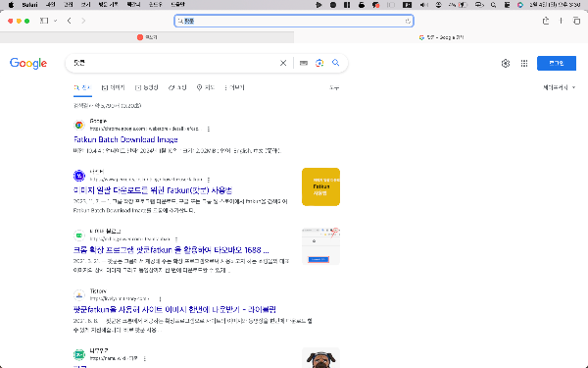
Task: Open the search tools (도구) button
Action: 334,88
